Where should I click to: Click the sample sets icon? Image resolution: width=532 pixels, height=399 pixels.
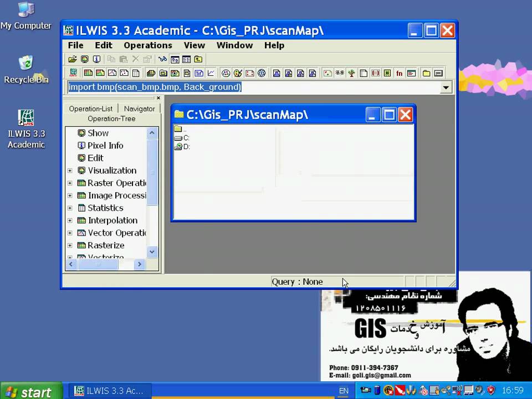[x=328, y=73]
